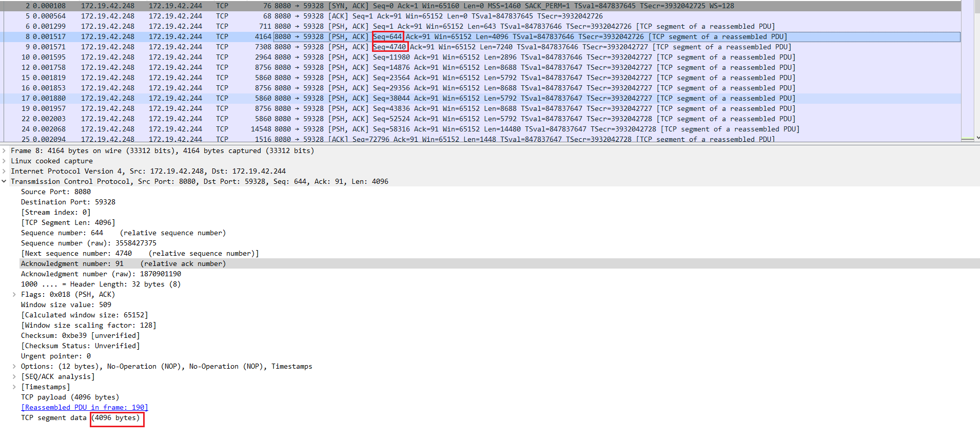
Task: Expand the Frame 8 details tree
Action: click(x=4, y=150)
